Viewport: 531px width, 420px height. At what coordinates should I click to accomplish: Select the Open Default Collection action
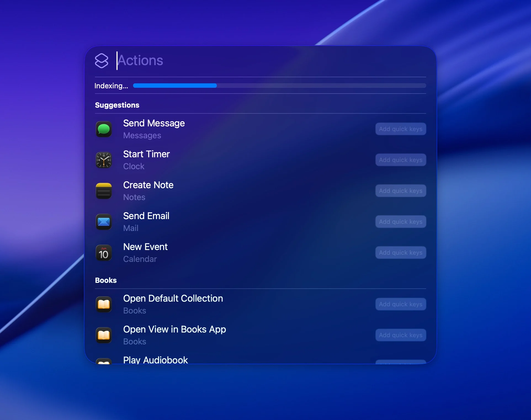(x=261, y=304)
